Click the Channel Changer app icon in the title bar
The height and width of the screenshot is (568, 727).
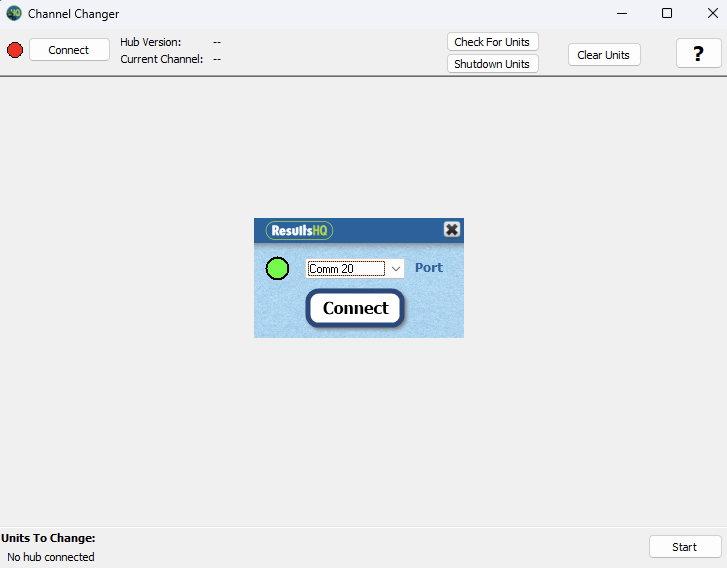click(x=14, y=13)
